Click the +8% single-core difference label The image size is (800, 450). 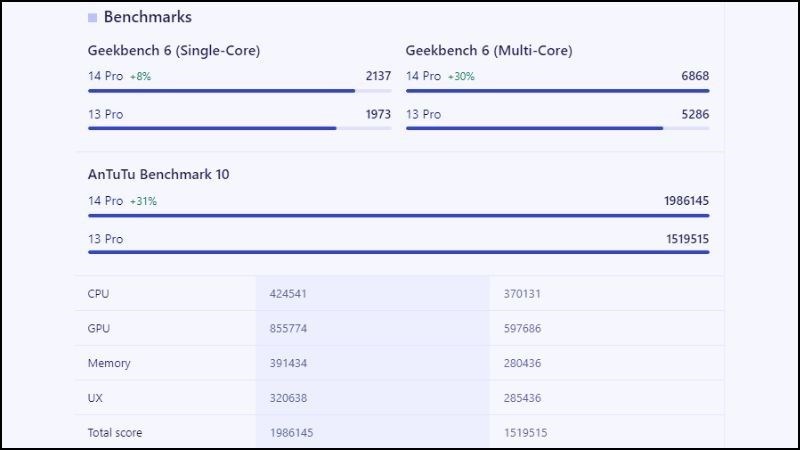click(x=140, y=76)
